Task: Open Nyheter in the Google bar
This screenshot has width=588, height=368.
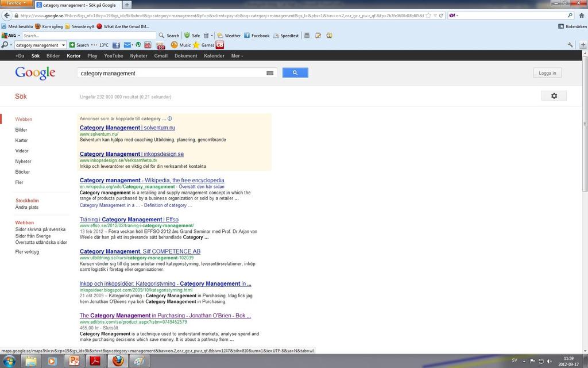Action: 139,56
